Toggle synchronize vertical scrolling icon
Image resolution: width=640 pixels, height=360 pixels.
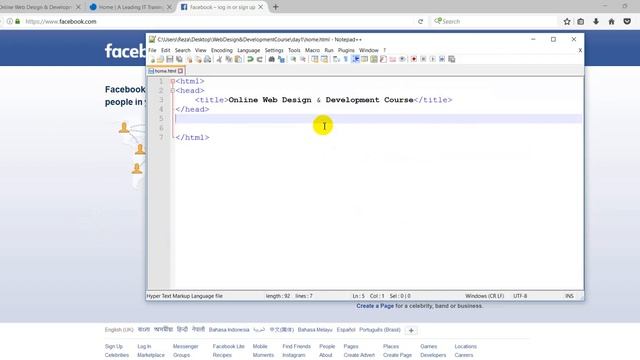[315, 59]
